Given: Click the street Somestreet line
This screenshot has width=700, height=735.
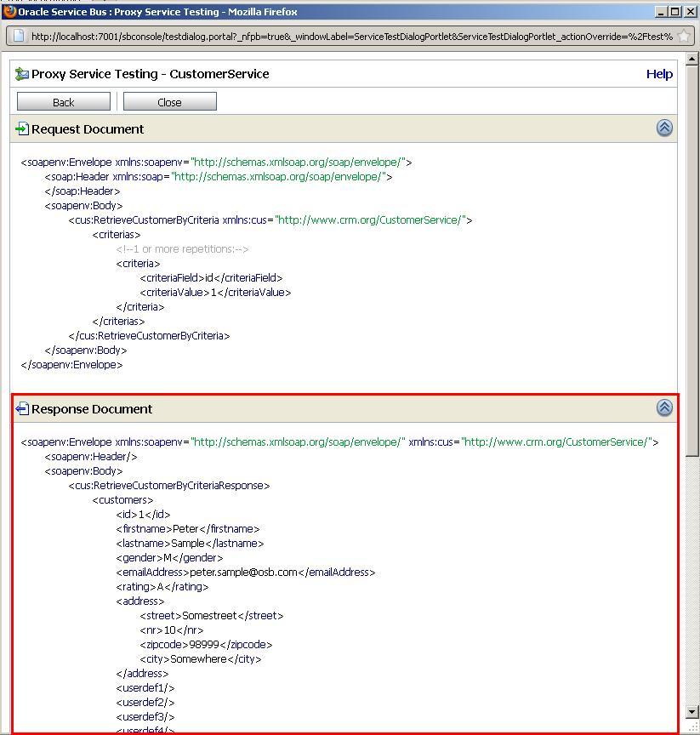Looking at the screenshot, I should (x=212, y=615).
